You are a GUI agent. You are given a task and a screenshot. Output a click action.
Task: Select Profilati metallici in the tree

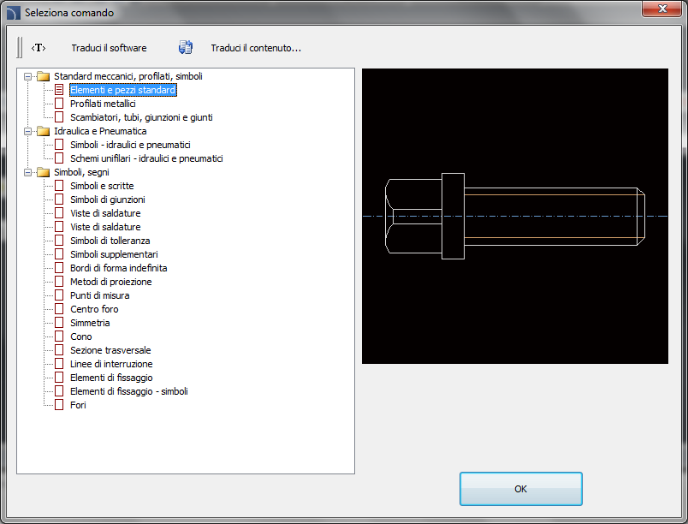coord(103,104)
